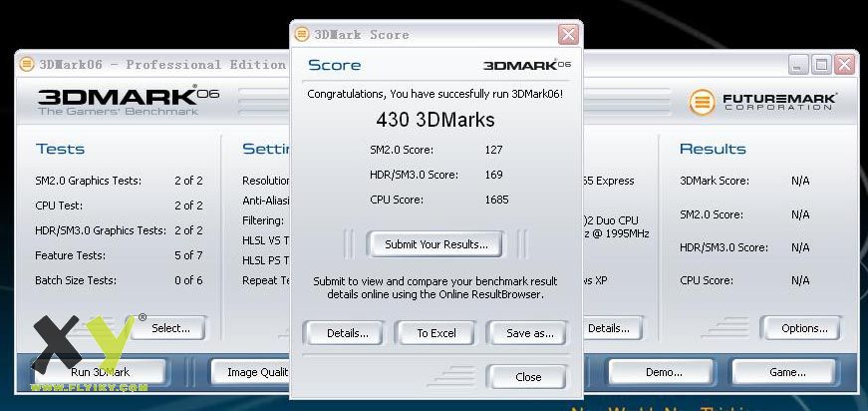This screenshot has height=411, width=868.
Task: Click '5 of 7' Feature Tests value
Action: 188,255
